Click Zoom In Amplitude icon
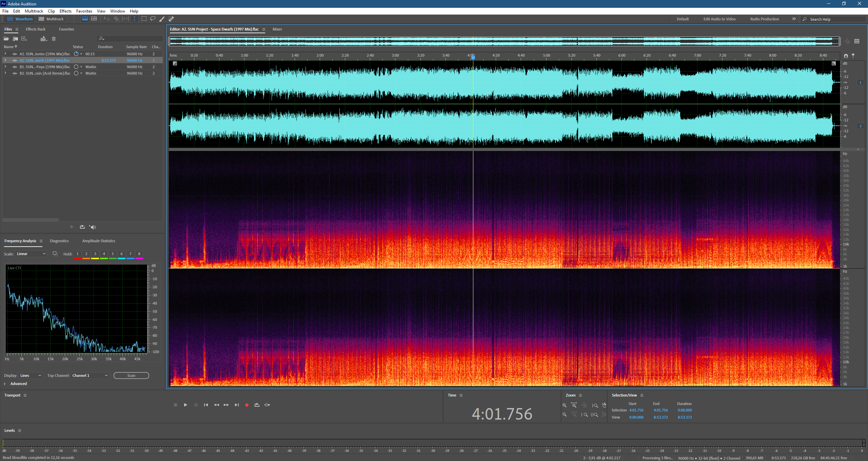This screenshot has height=461, width=868. (x=565, y=405)
